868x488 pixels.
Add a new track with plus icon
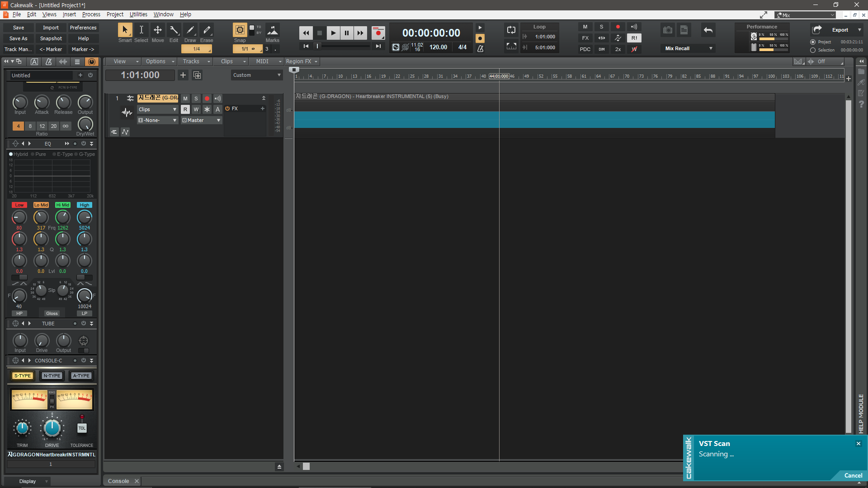tap(183, 75)
